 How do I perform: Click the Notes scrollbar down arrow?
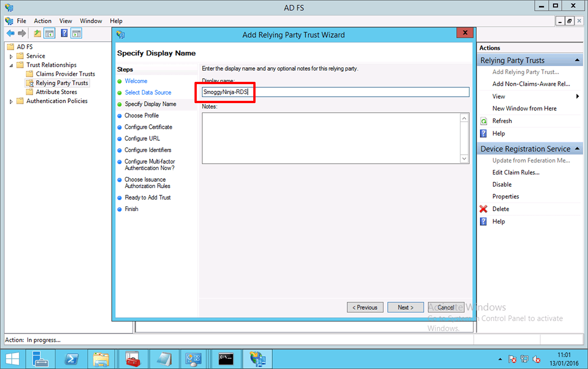point(465,159)
